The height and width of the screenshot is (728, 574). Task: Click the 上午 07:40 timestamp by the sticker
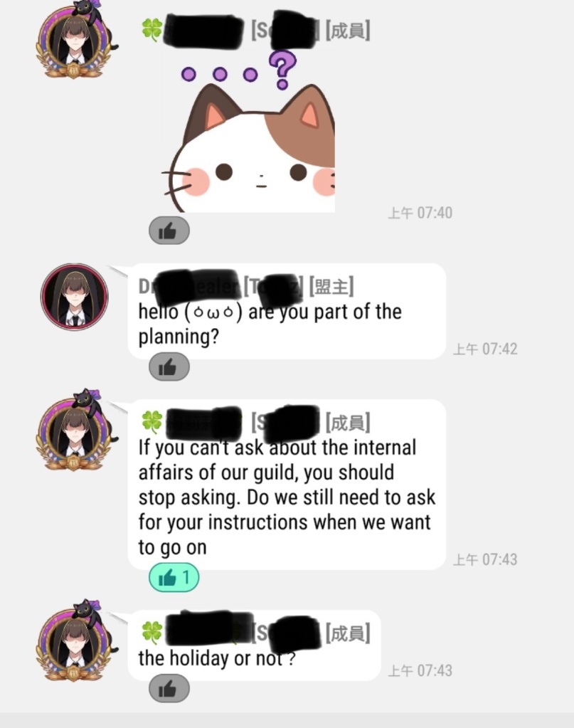(x=420, y=213)
